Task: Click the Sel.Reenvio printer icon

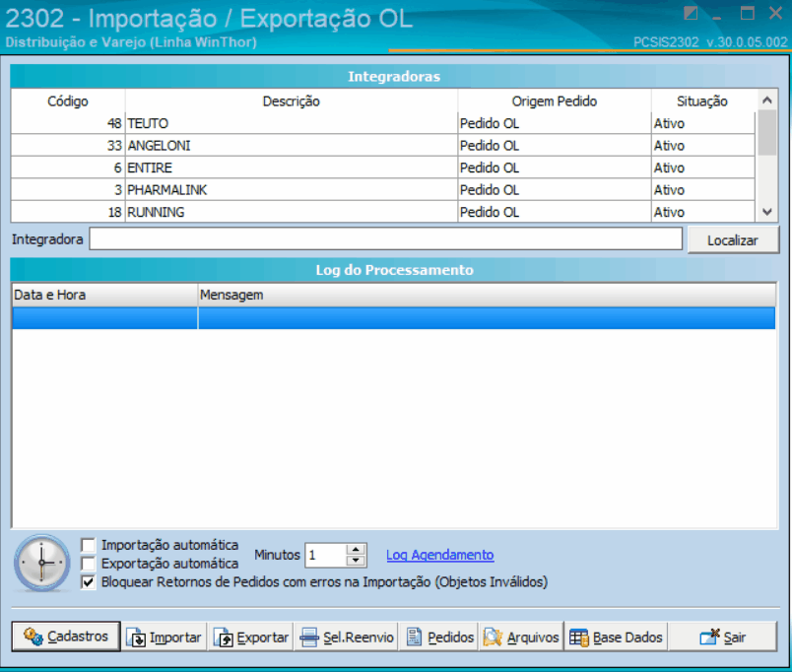Action: coord(309,638)
